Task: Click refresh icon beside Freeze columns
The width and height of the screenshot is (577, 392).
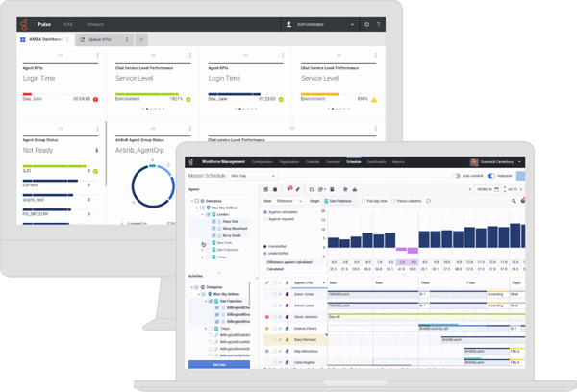Action: (428, 201)
